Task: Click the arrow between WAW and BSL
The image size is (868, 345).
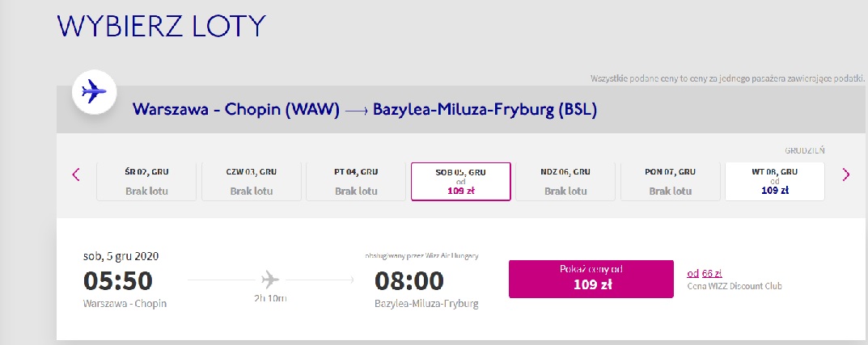Action: 356,111
